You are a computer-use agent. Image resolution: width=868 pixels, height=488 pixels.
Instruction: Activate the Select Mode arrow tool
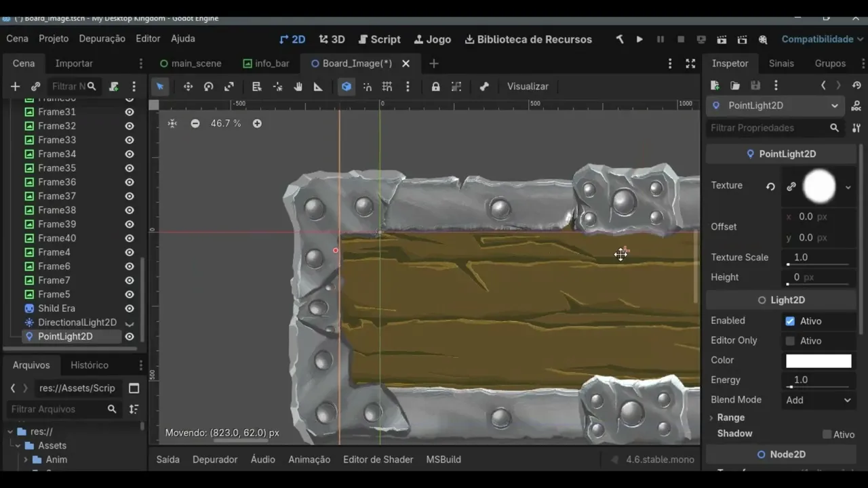pyautogui.click(x=160, y=87)
